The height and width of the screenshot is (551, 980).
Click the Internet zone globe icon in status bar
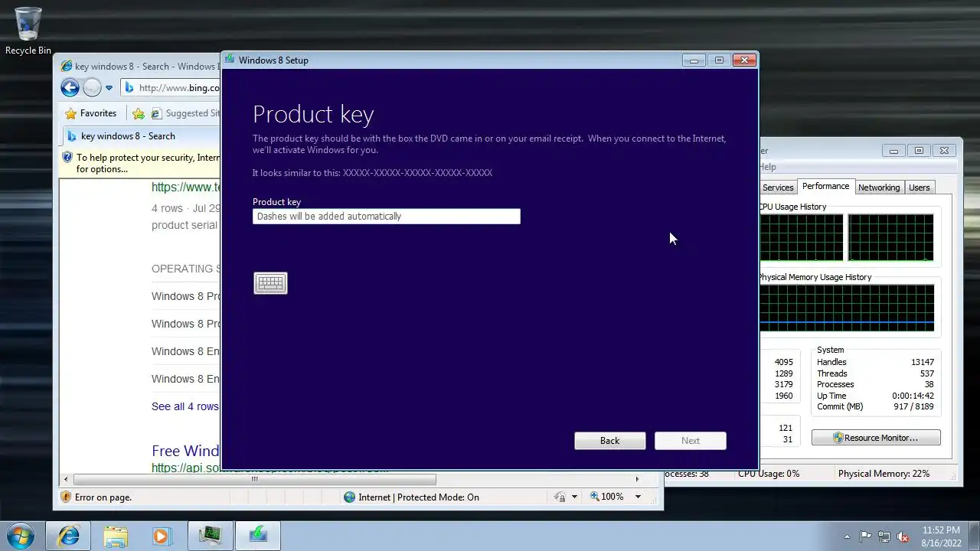[x=350, y=497]
